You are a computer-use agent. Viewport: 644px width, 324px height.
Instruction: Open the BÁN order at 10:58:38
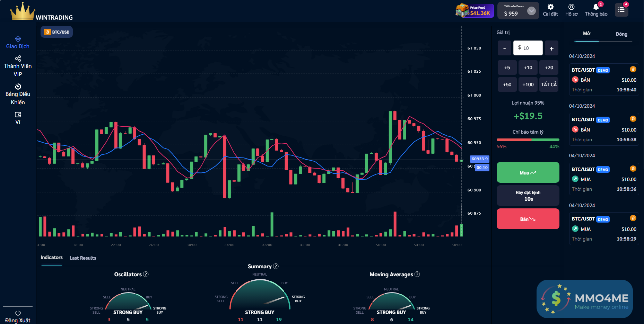click(x=604, y=129)
